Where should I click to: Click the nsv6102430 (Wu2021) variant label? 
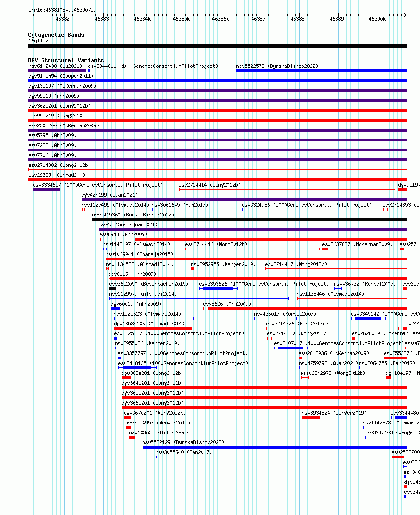point(55,66)
